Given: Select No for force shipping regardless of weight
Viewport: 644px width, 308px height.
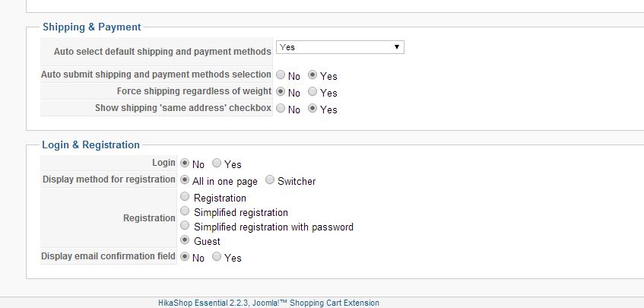Looking at the screenshot, I should pyautogui.click(x=281, y=92).
